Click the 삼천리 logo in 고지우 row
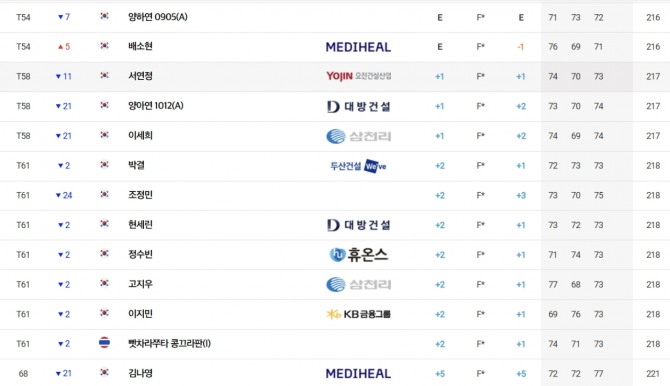This screenshot has height=386, width=670. (359, 284)
